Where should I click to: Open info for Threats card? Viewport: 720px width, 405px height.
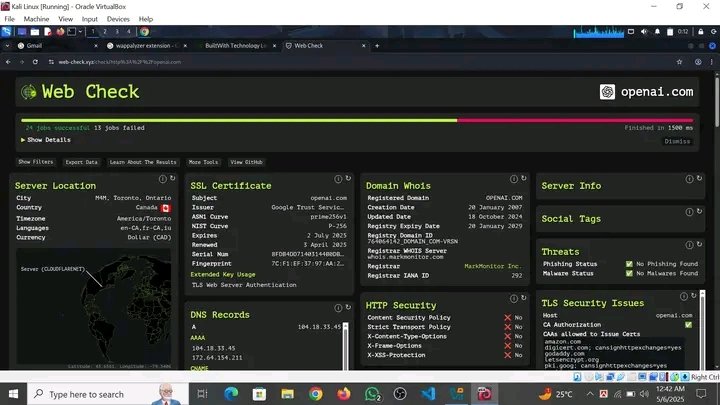pyautogui.click(x=689, y=245)
